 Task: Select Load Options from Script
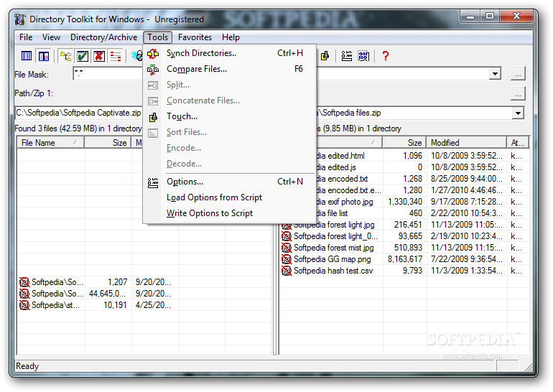[229, 197]
